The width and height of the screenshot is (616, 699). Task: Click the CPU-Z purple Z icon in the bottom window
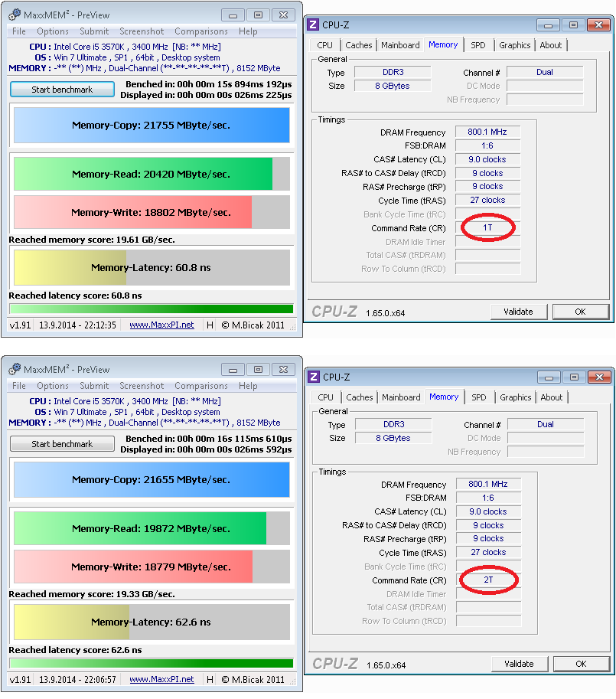314,377
